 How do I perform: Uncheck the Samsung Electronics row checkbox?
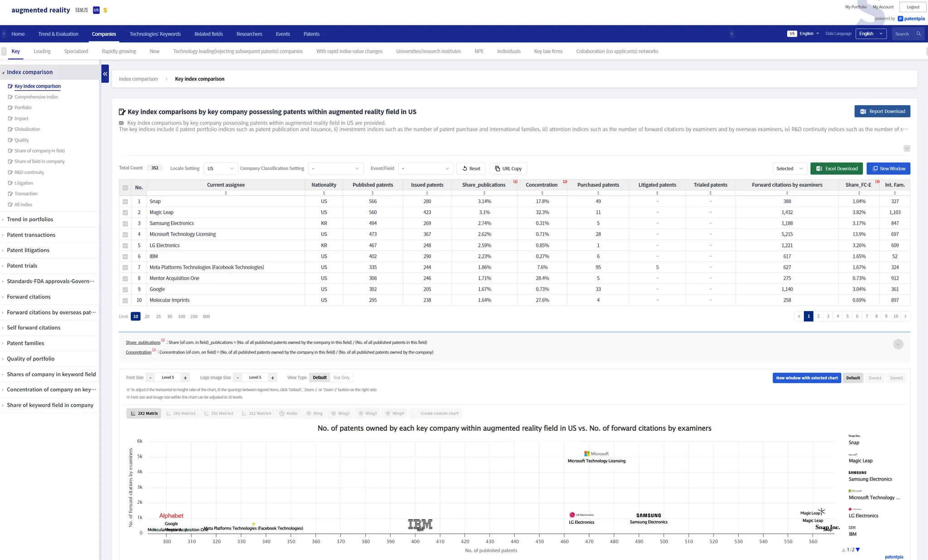click(126, 223)
